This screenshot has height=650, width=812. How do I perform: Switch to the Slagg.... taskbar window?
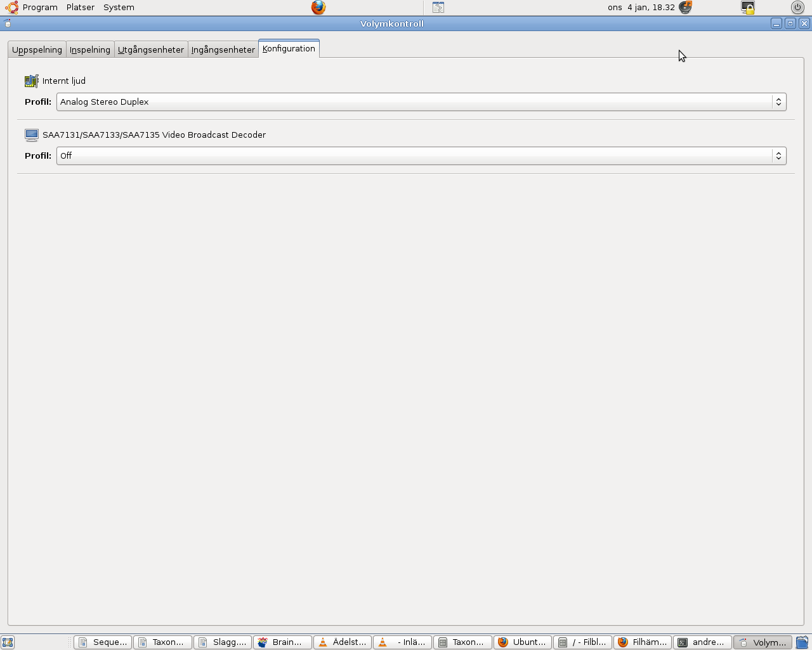click(x=223, y=642)
